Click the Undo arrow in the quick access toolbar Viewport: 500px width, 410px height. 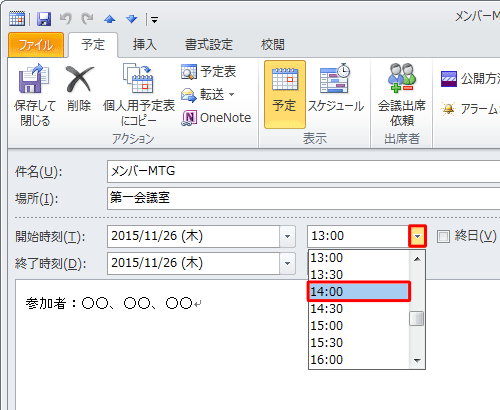coord(66,19)
